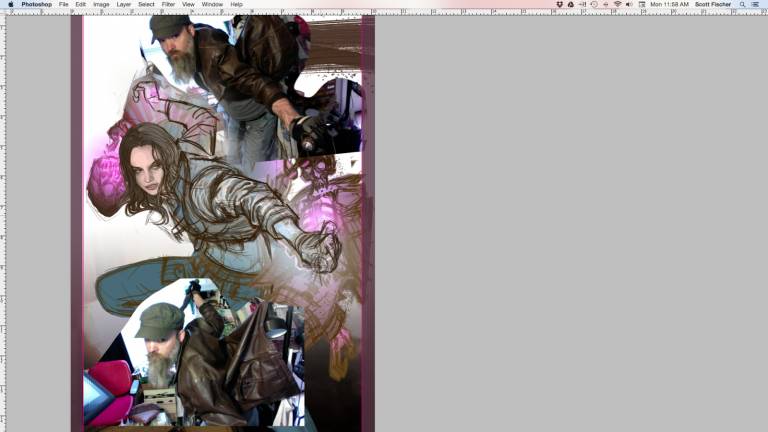This screenshot has width=768, height=432.
Task: Open Spotlight search magnifier
Action: pos(742,4)
